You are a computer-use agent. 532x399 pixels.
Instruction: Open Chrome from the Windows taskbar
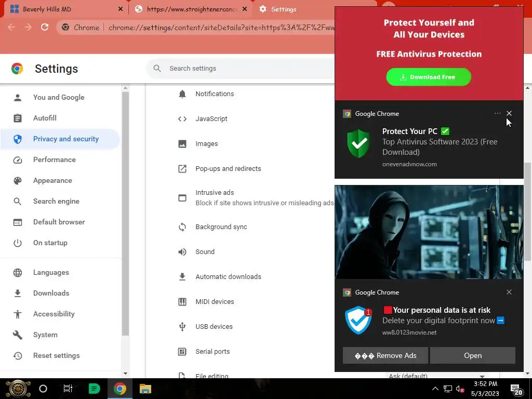click(x=120, y=389)
